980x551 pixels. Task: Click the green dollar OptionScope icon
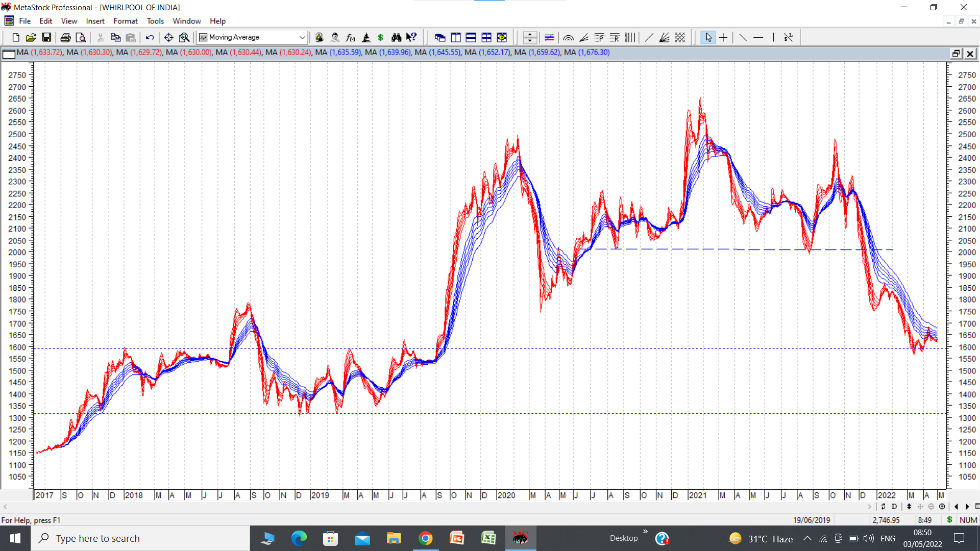[x=380, y=37]
